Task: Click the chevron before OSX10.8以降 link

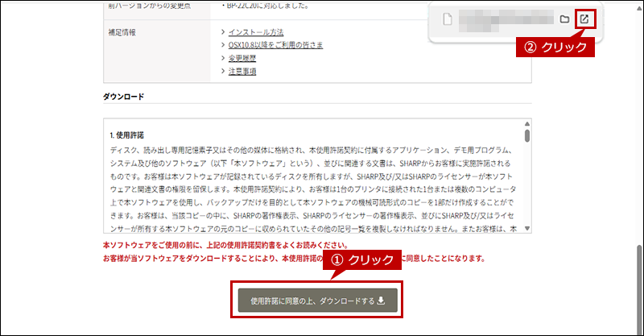Action: click(x=223, y=45)
